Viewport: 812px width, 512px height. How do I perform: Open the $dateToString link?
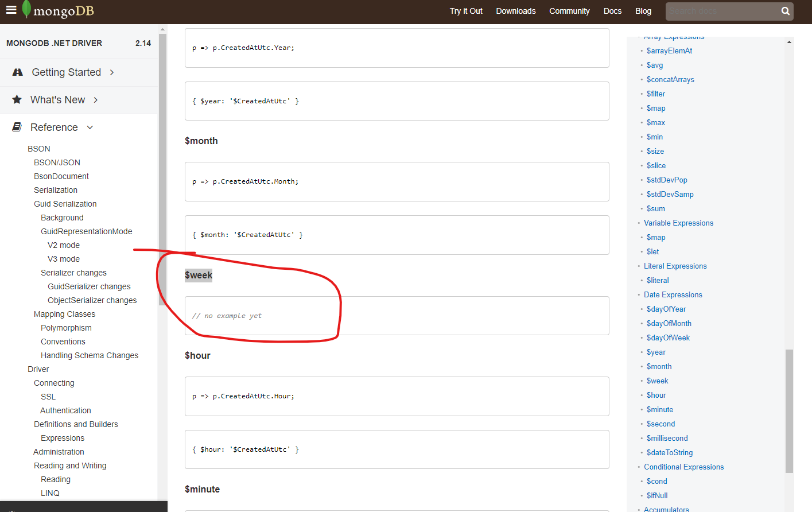click(x=670, y=452)
